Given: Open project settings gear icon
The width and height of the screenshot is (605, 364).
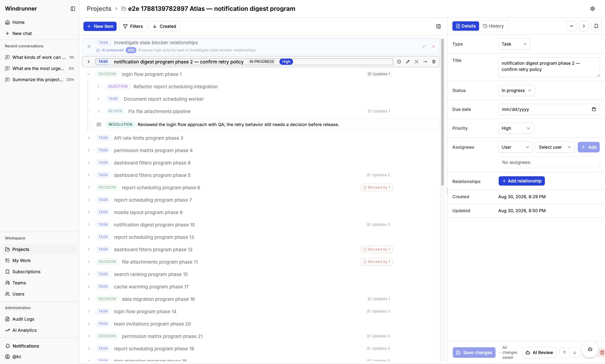Looking at the screenshot, I should point(593,9).
